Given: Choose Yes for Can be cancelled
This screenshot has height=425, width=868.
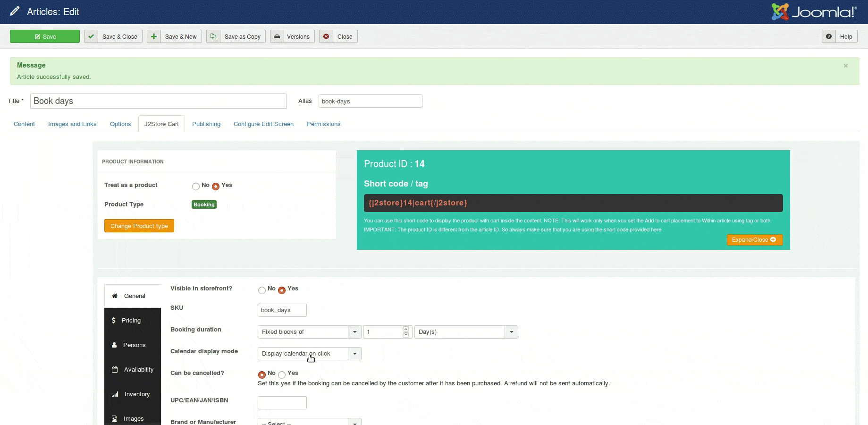Looking at the screenshot, I should click(x=282, y=375).
